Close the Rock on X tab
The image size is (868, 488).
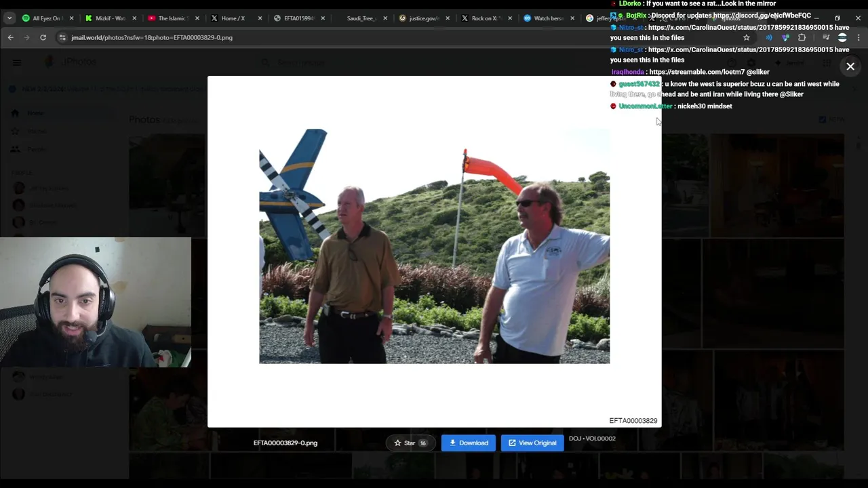pyautogui.click(x=509, y=18)
